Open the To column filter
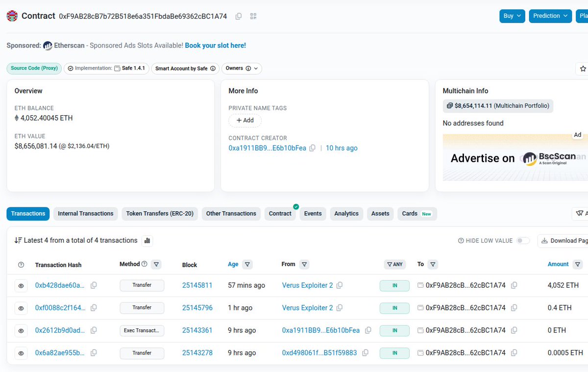The width and height of the screenshot is (588, 372). [x=433, y=264]
